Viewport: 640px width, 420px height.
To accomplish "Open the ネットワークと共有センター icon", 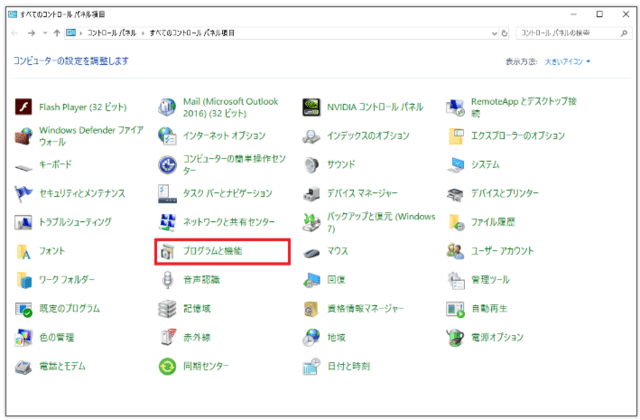I will [x=167, y=222].
